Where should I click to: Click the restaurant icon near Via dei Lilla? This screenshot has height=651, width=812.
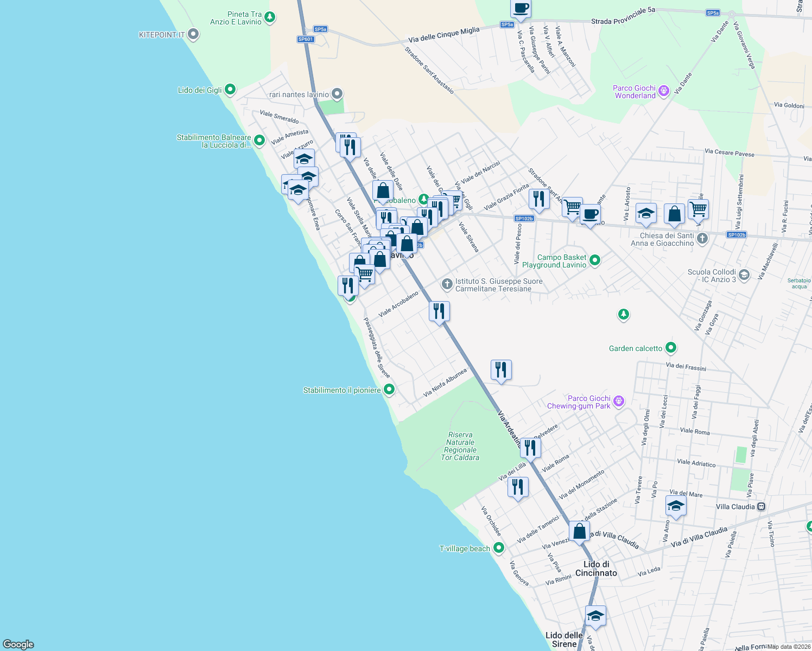click(518, 487)
